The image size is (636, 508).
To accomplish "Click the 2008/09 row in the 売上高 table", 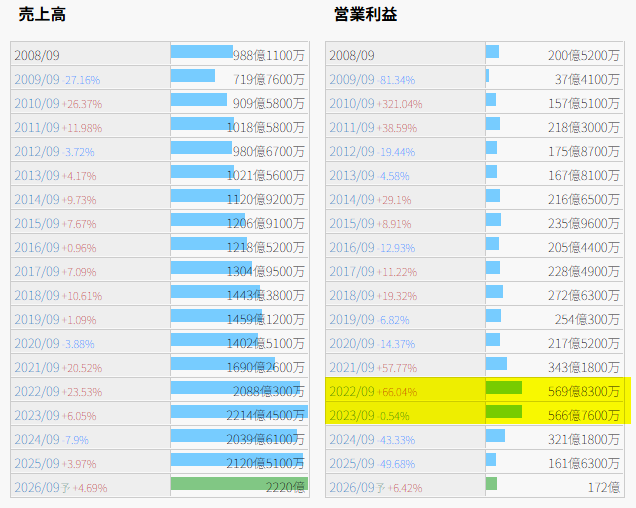I will tap(36, 55).
